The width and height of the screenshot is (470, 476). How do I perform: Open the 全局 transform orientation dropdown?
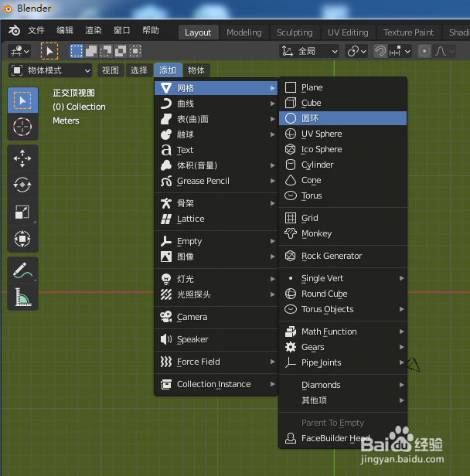(309, 51)
